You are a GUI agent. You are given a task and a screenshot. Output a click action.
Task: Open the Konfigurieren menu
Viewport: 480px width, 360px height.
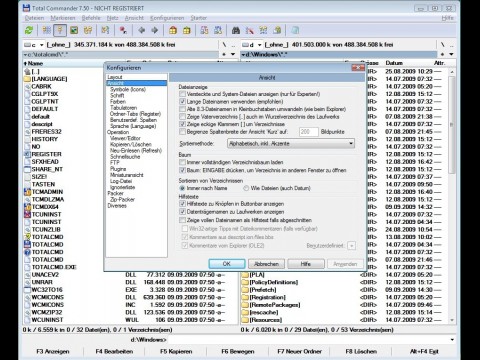pos(167,18)
